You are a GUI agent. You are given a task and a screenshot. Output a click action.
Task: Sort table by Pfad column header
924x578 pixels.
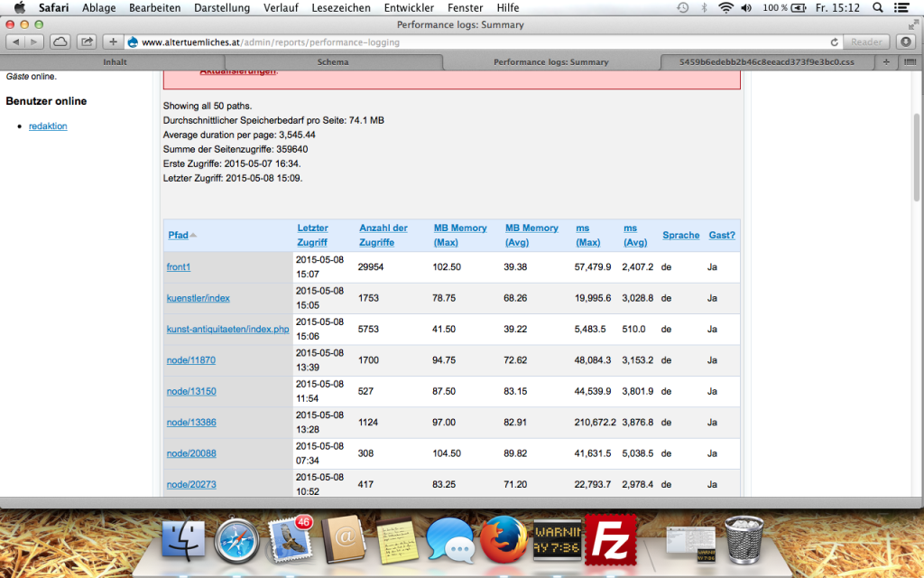click(x=178, y=235)
